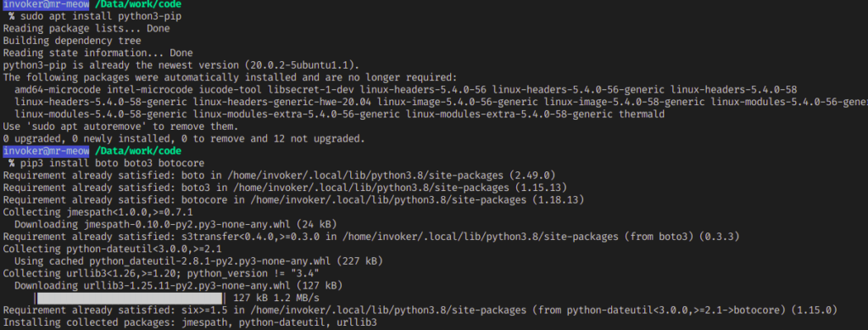This screenshot has height=330, width=868.
Task: Click the 'sudo apt install python3-pip' command
Action: [101, 17]
